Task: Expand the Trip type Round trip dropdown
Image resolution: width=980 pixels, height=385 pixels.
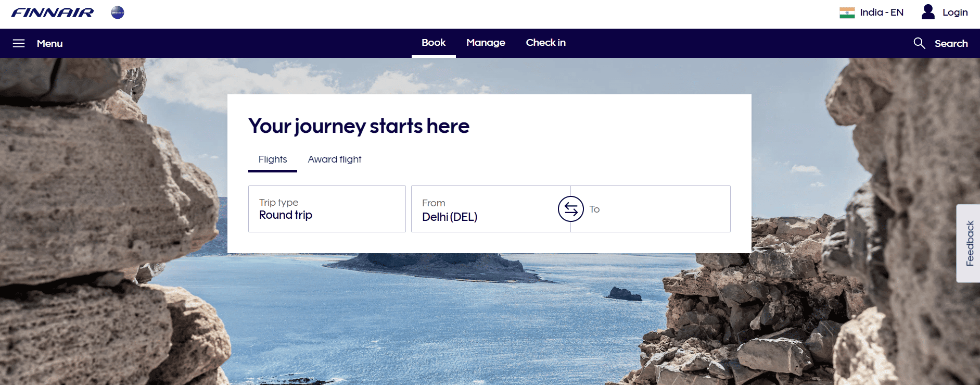Action: (327, 209)
